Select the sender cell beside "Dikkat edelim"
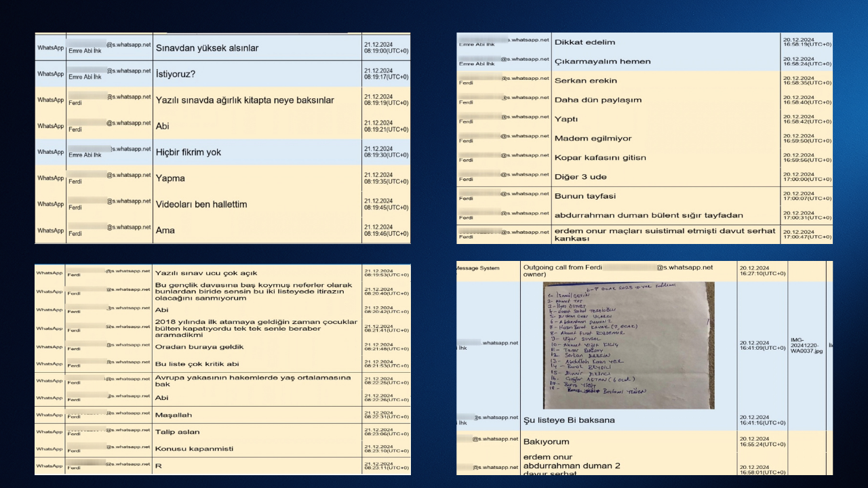 [x=504, y=42]
